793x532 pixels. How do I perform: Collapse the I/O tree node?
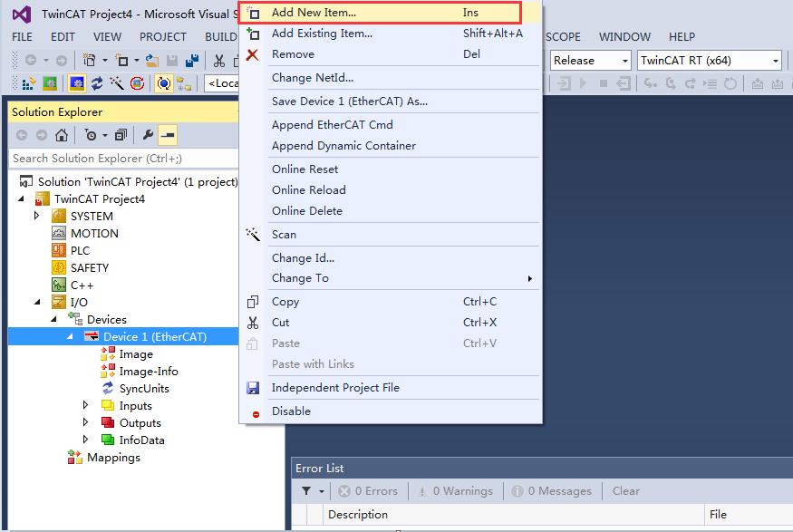(x=37, y=302)
